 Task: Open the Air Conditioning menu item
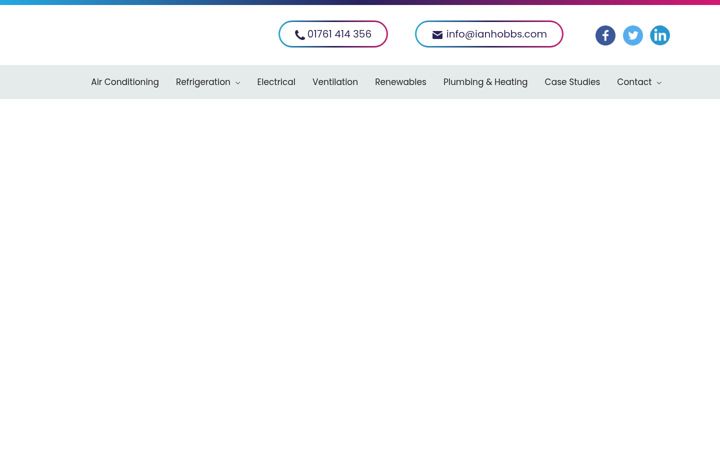pyautogui.click(x=125, y=82)
